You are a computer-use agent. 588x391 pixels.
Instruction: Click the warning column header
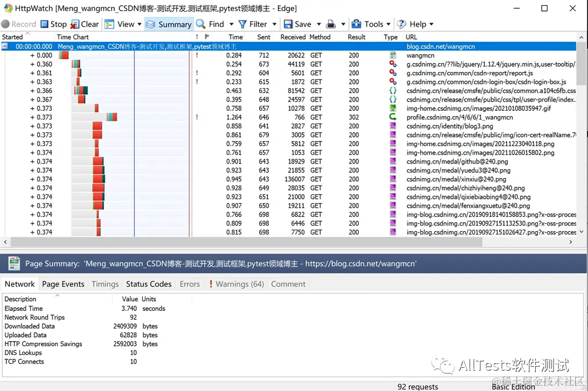tap(197, 37)
